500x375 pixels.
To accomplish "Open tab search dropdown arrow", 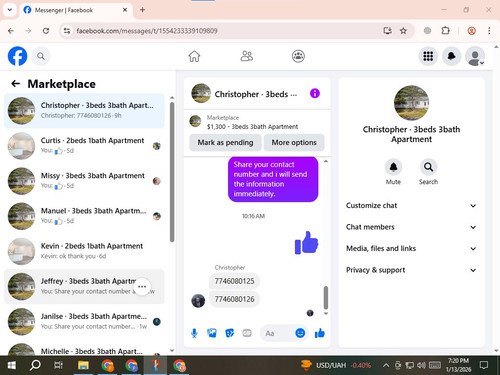I will [x=10, y=10].
